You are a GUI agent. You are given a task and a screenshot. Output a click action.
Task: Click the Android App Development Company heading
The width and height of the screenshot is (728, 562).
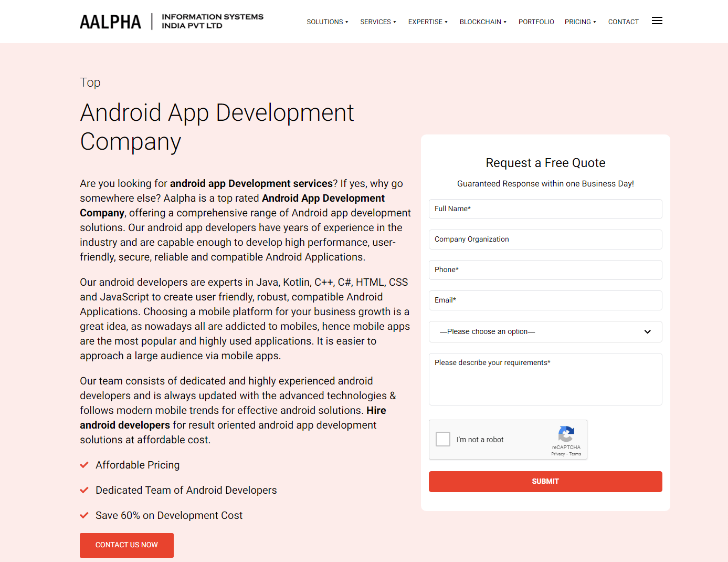click(217, 127)
